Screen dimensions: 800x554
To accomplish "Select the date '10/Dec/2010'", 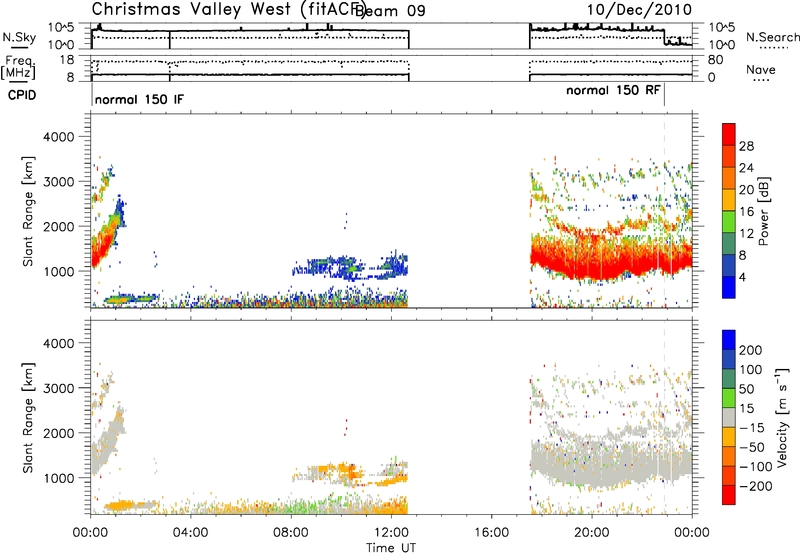I will (639, 10).
